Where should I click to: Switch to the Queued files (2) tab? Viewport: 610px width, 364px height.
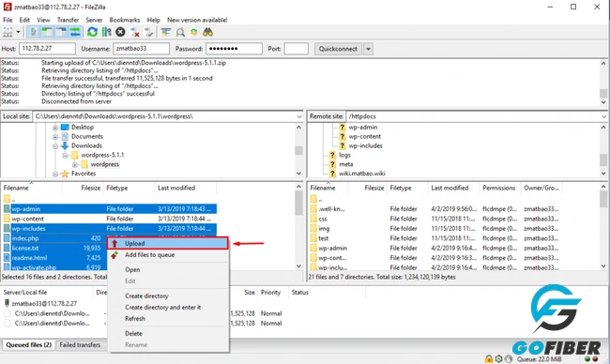point(28,345)
